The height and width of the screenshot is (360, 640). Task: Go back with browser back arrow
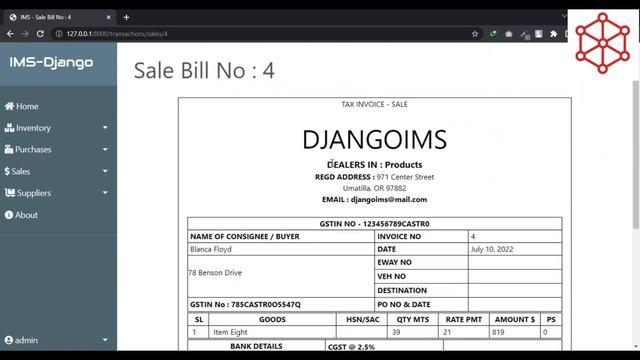tap(10, 34)
